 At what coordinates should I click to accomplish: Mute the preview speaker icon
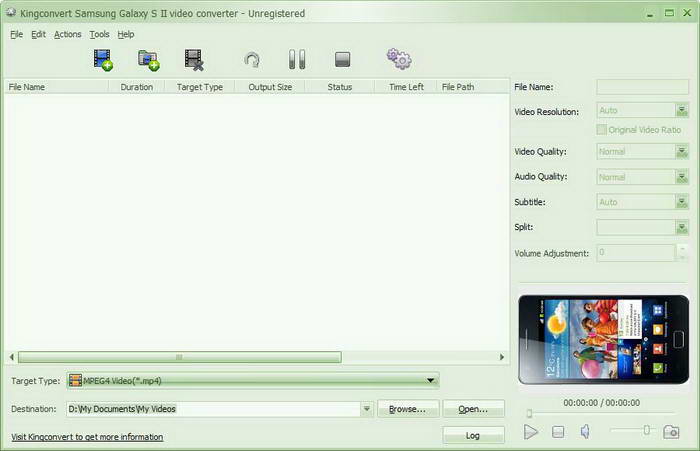pyautogui.click(x=585, y=431)
